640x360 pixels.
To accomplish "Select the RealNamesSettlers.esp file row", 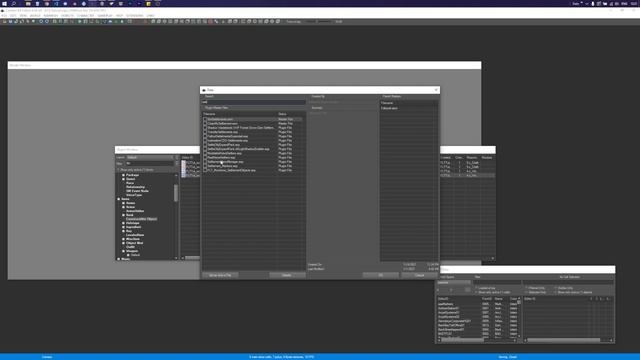I will 253,158.
